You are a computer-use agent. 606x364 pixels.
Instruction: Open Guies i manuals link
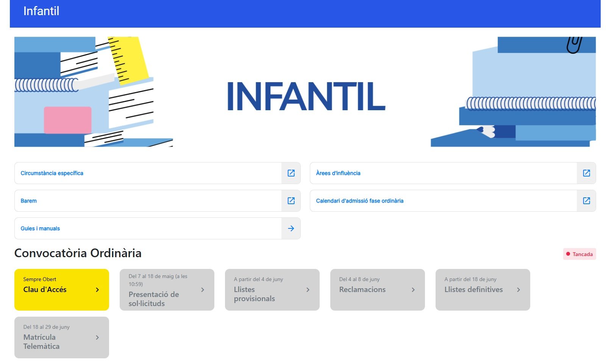[x=40, y=228]
